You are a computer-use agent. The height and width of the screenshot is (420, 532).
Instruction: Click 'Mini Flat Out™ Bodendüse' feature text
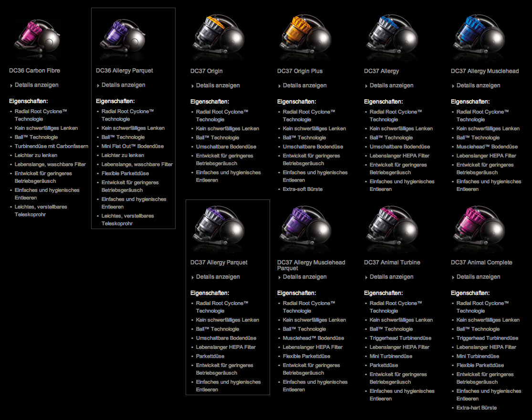click(x=133, y=146)
